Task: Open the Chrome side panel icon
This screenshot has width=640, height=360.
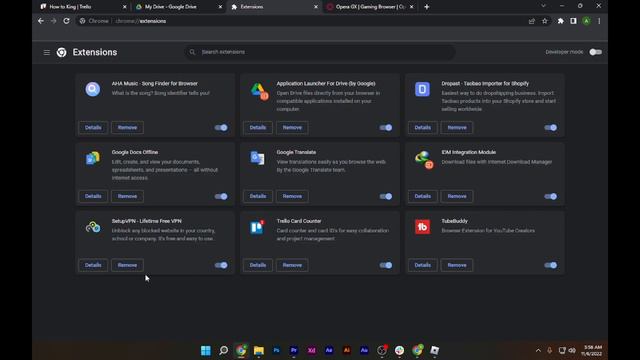Action: (573, 21)
